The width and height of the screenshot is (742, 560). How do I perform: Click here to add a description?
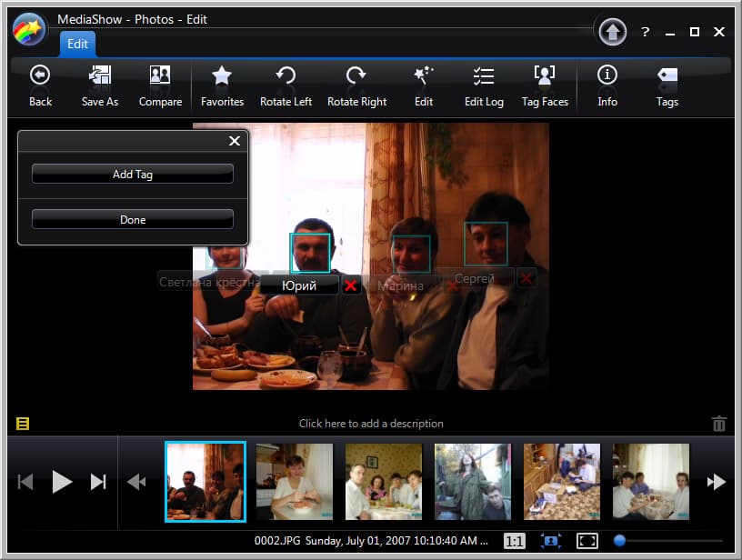click(371, 424)
